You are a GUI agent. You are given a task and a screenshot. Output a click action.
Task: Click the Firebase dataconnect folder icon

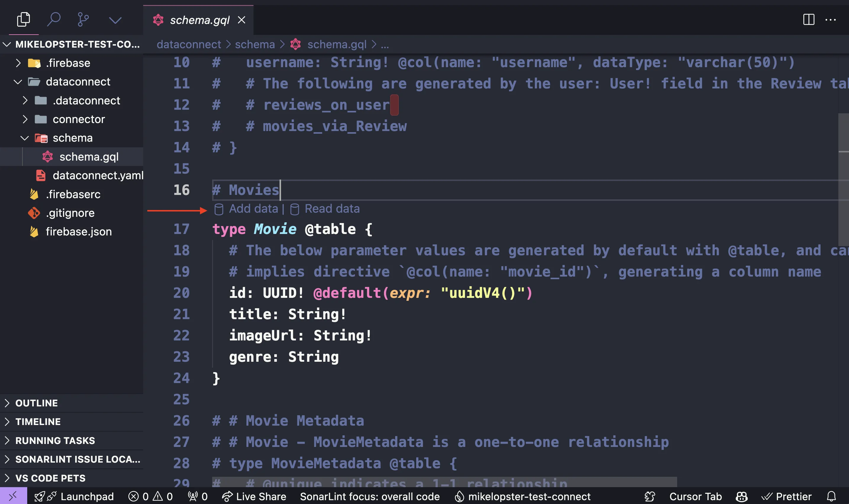click(x=34, y=82)
